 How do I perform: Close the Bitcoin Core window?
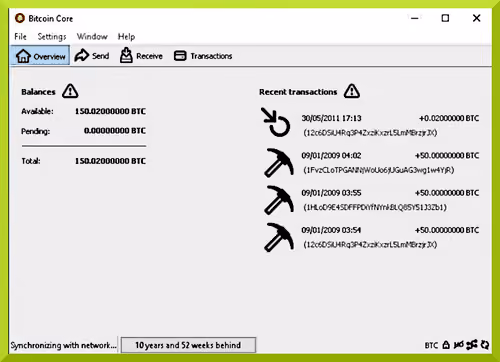click(x=477, y=18)
